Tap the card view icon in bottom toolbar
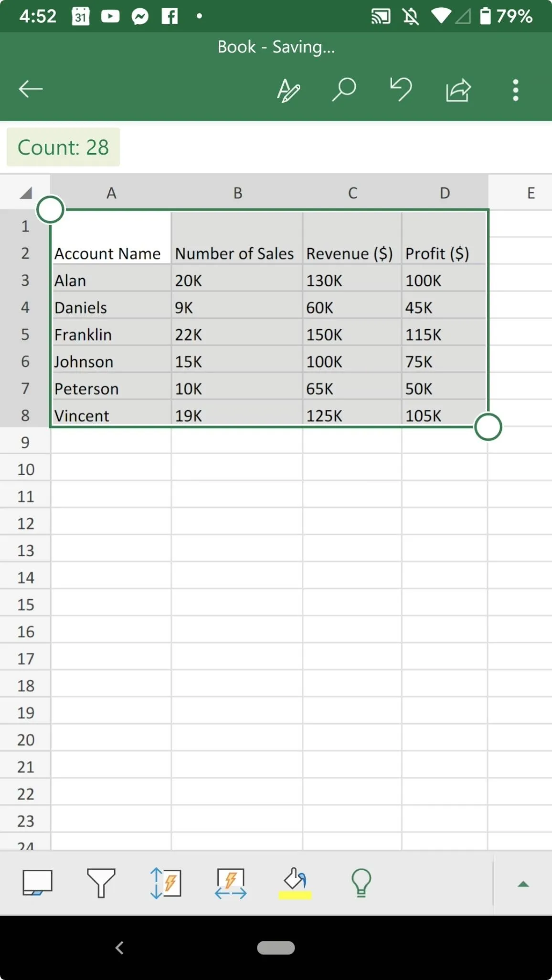Viewport: 552px width, 980px height. (x=37, y=883)
